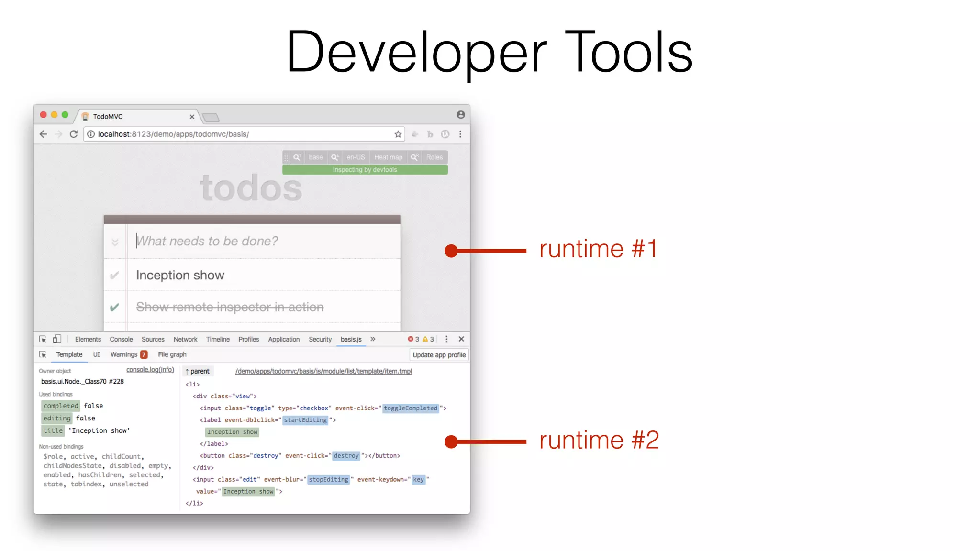This screenshot has width=980, height=551.
Task: Click l10n inspect magnifier before en-US
Action: coord(335,157)
